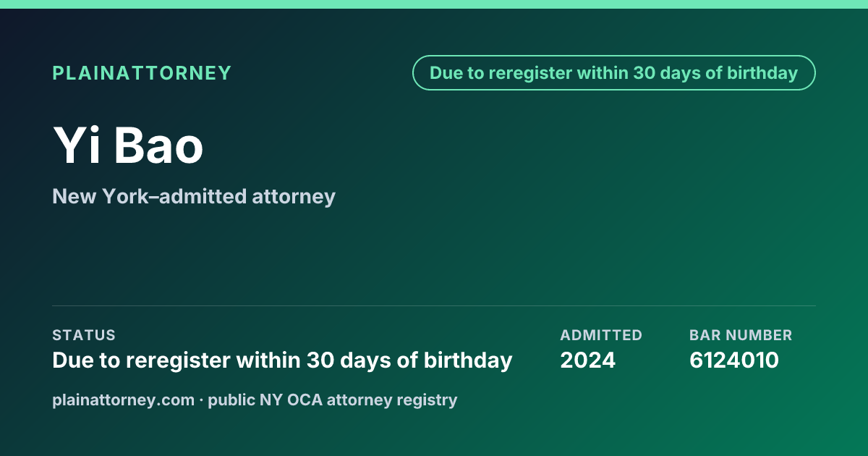The height and width of the screenshot is (456, 868).
Task: Click the dot separator in the footer
Action: click(x=201, y=400)
